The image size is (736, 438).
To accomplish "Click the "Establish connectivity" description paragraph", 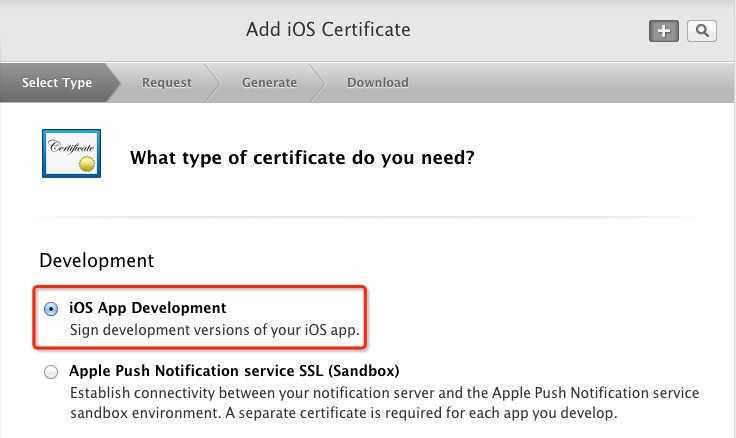I will [384, 403].
